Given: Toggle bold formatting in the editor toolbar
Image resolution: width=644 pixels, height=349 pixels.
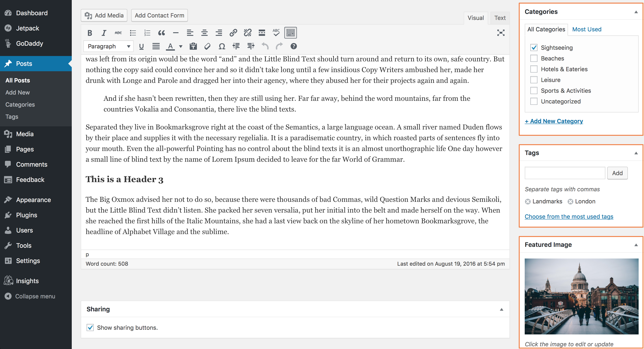Looking at the screenshot, I should coord(90,33).
